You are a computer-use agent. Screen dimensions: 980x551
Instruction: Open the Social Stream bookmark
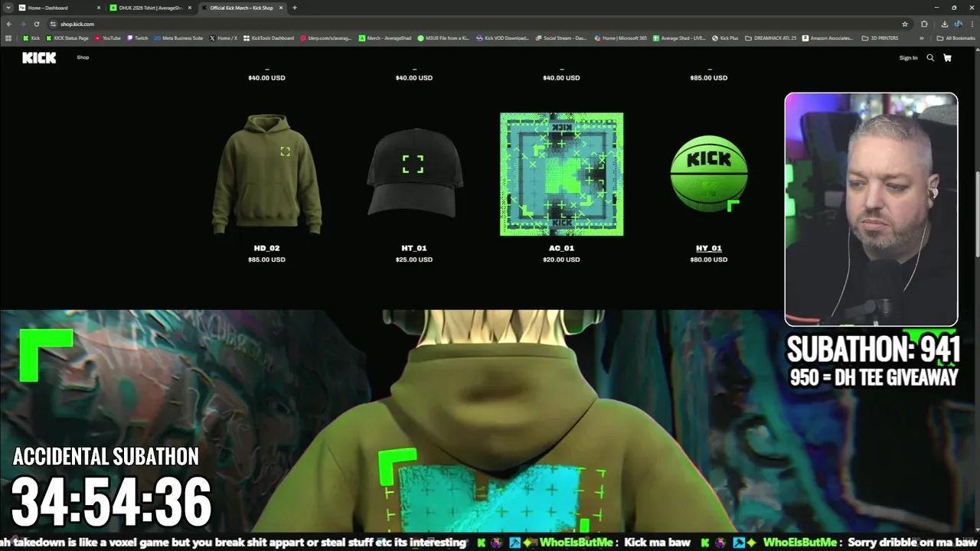(561, 37)
